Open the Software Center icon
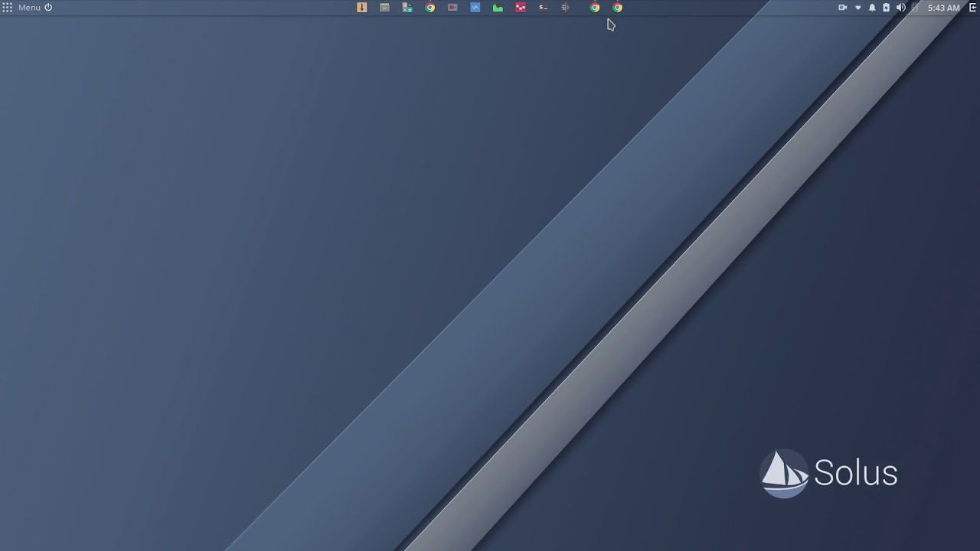Screen dimensions: 980x551 click(407, 7)
